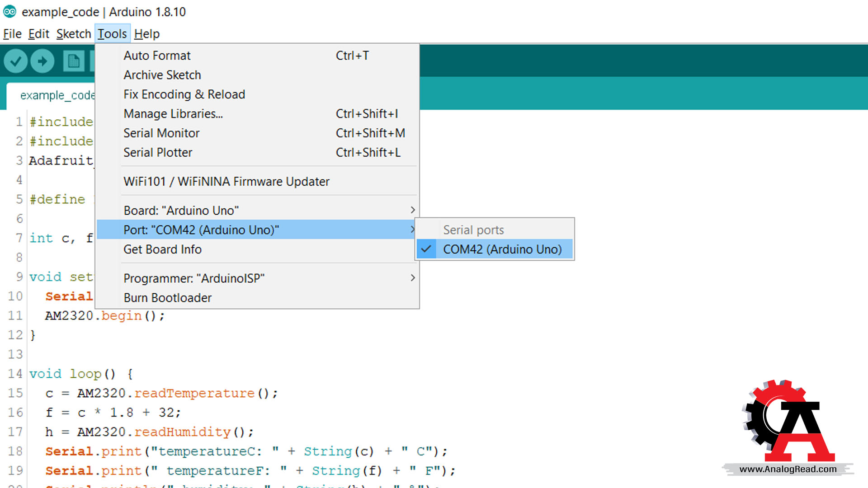This screenshot has width=868, height=488.
Task: Click the Arduino logo in title bar
Action: point(9,12)
